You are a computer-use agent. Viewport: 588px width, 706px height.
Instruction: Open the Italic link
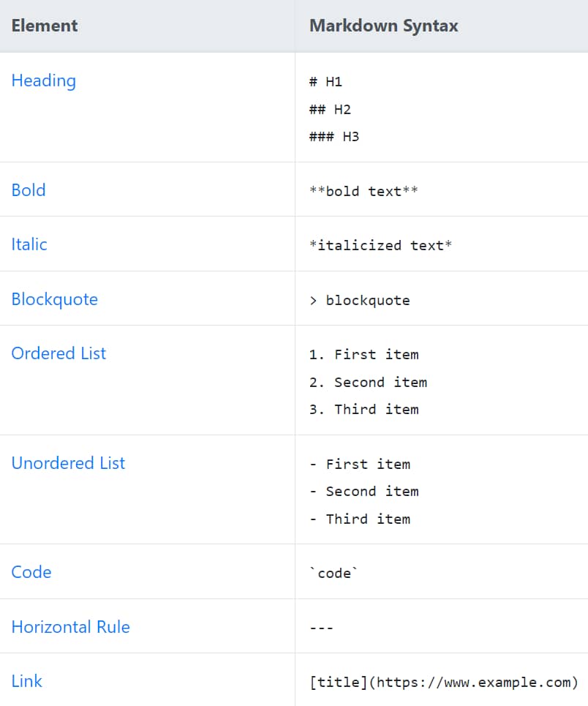point(29,244)
